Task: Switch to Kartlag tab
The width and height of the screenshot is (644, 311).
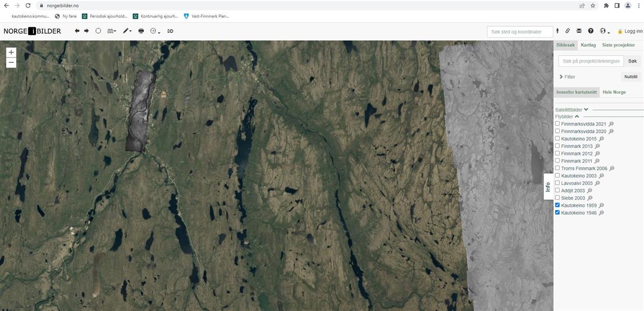Action: tap(588, 45)
